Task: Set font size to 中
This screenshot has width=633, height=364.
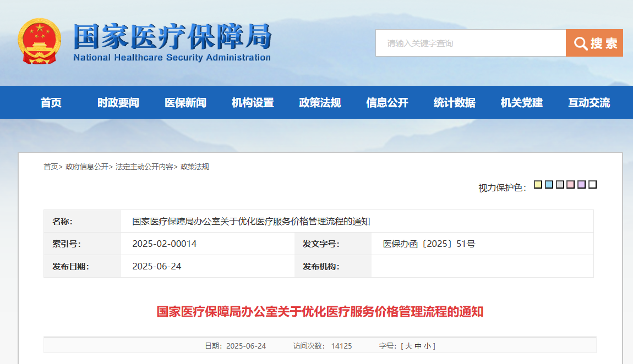Action: [418, 346]
